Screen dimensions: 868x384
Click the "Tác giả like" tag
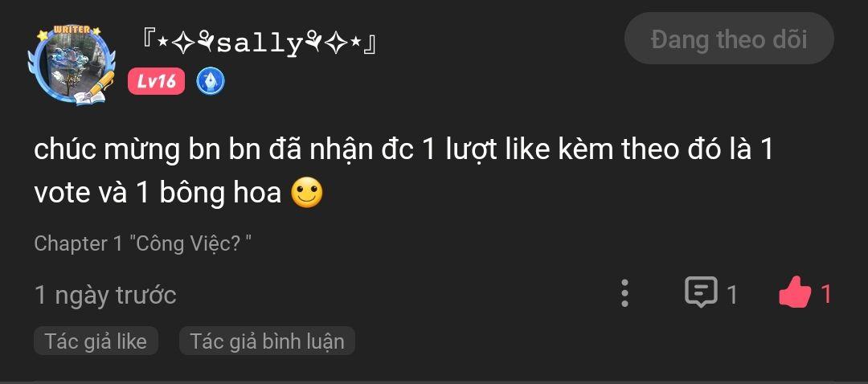coord(96,341)
